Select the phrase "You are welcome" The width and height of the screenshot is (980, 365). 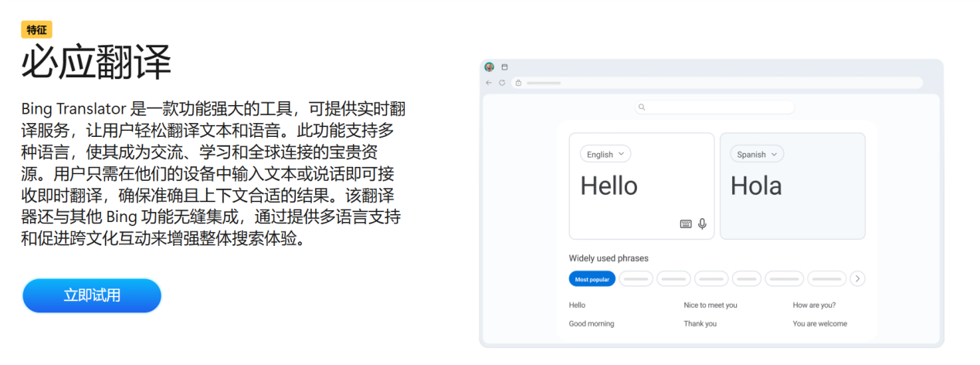tap(820, 324)
